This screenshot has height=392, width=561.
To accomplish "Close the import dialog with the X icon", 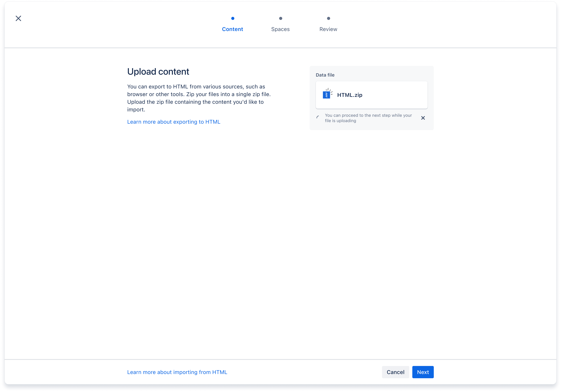I will pos(18,18).
